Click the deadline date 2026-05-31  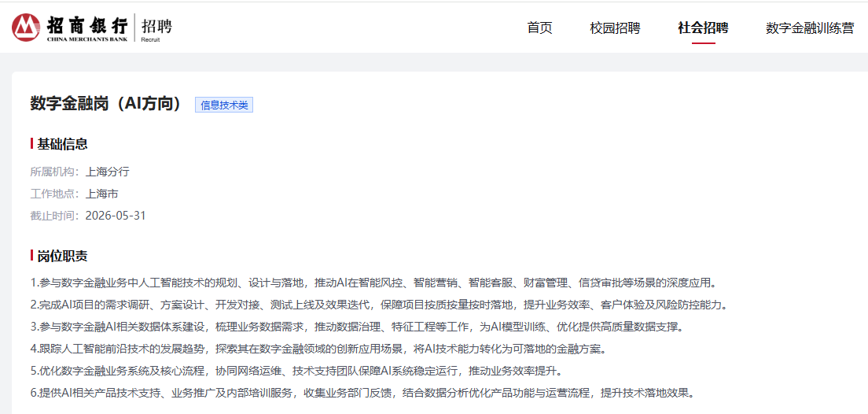point(116,216)
